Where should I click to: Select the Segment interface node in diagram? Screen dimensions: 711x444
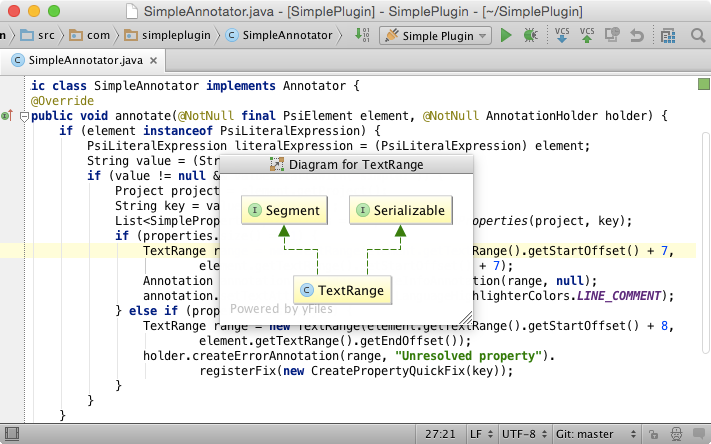pyautogui.click(x=284, y=210)
